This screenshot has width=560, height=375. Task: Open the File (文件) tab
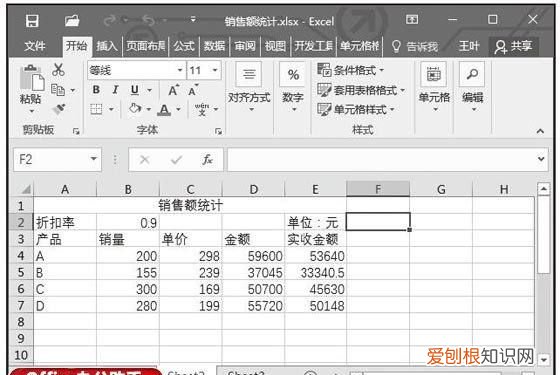coord(35,46)
